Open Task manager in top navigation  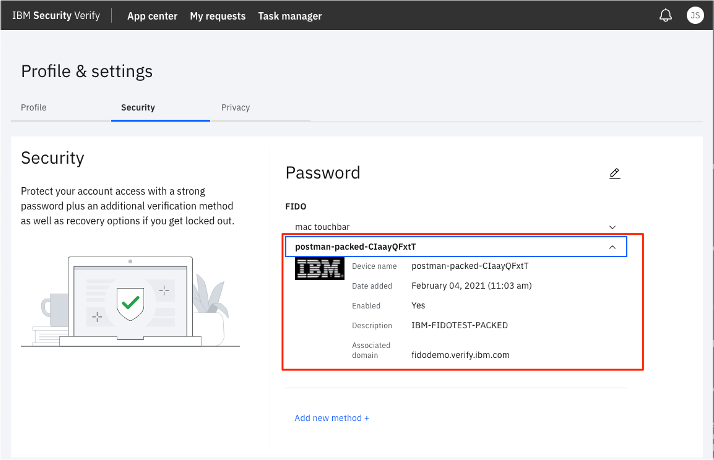point(290,16)
